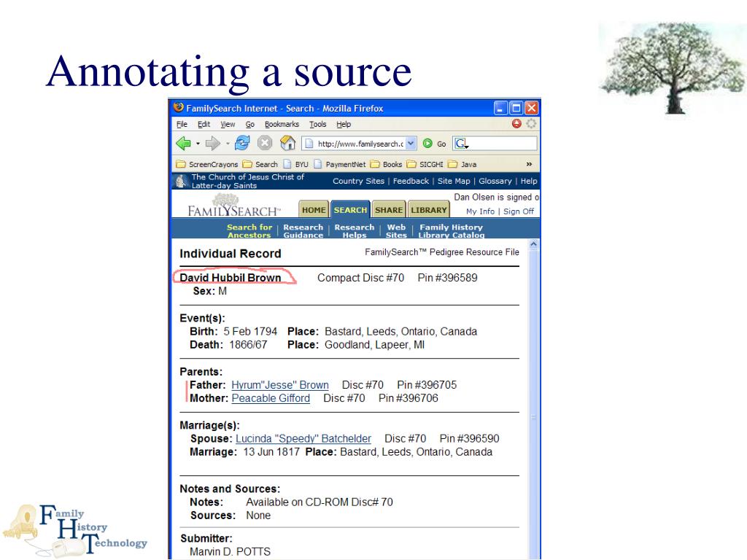Viewport: 747px width, 560px height.
Task: Click birth date 5 Feb 1794
Action: coord(250,332)
